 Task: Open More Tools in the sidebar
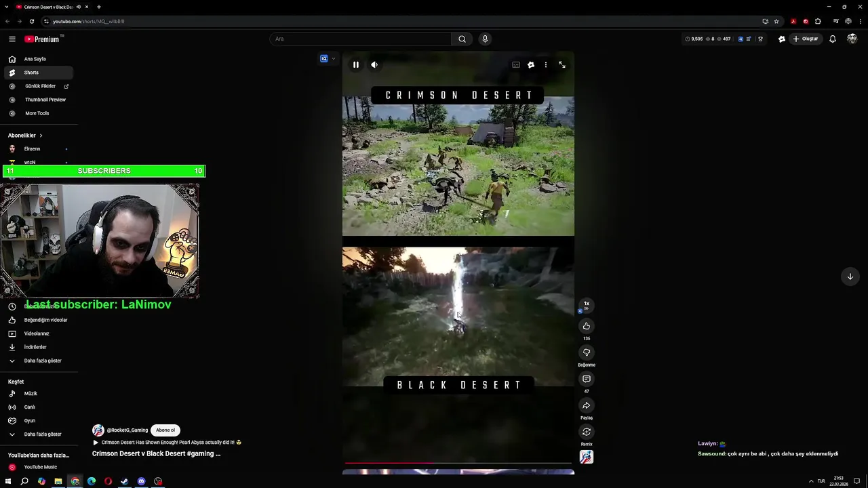39,113
